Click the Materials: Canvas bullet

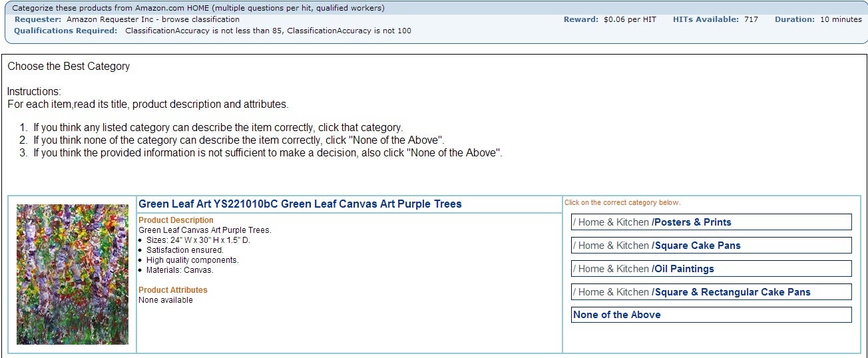point(180,270)
